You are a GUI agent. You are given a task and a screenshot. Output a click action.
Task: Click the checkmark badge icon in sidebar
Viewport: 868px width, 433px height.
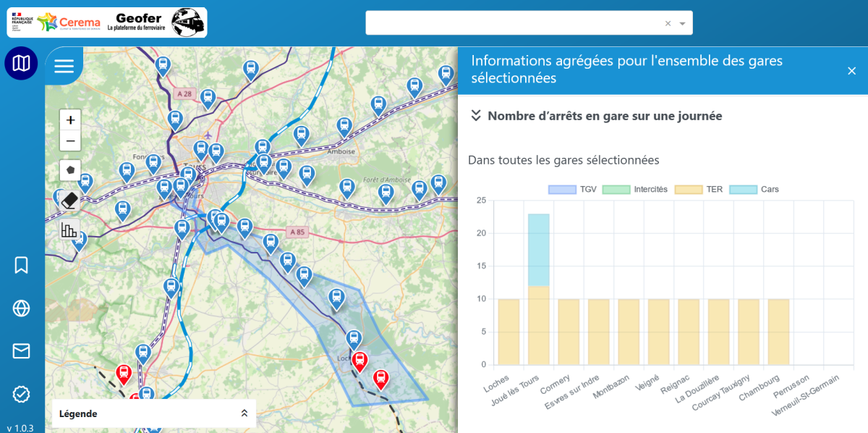pyautogui.click(x=21, y=394)
